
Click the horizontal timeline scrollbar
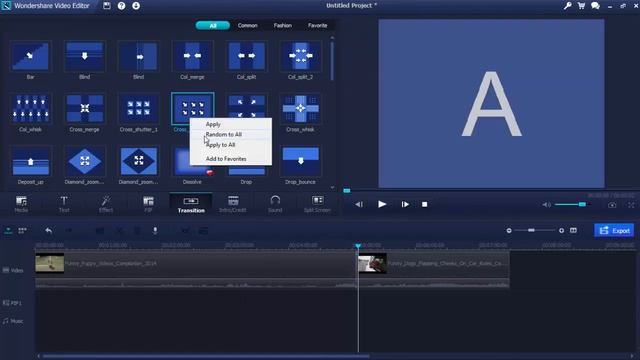(x=206, y=356)
